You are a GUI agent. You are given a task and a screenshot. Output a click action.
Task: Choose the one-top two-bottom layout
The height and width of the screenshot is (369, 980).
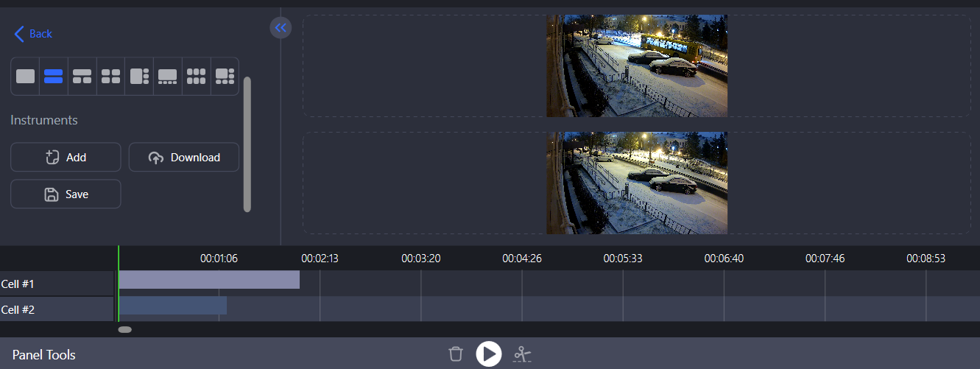[x=82, y=76]
